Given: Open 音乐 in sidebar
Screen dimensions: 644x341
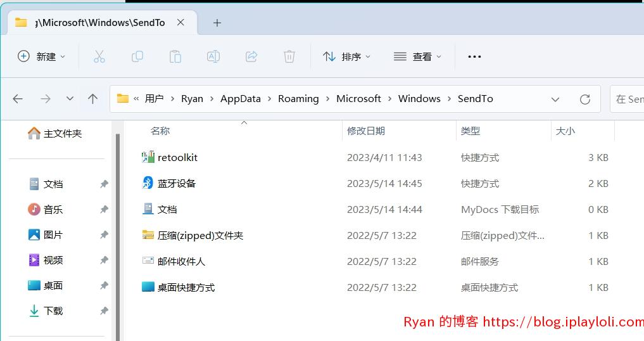Looking at the screenshot, I should pyautogui.click(x=46, y=209).
